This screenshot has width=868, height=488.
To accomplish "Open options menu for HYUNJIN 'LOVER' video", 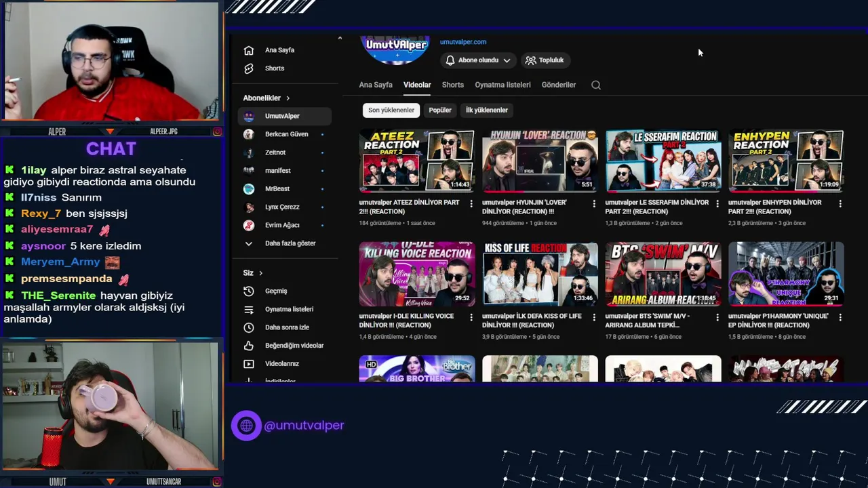I will 594,203.
